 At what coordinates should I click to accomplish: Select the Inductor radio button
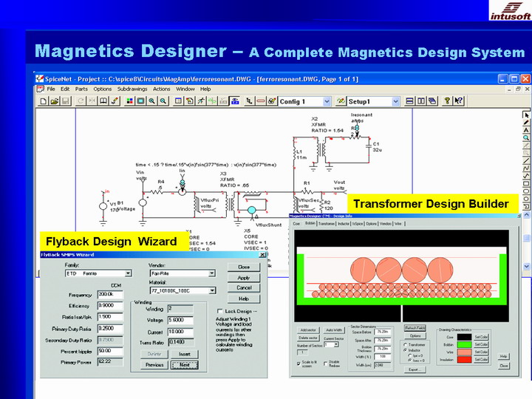(405, 349)
